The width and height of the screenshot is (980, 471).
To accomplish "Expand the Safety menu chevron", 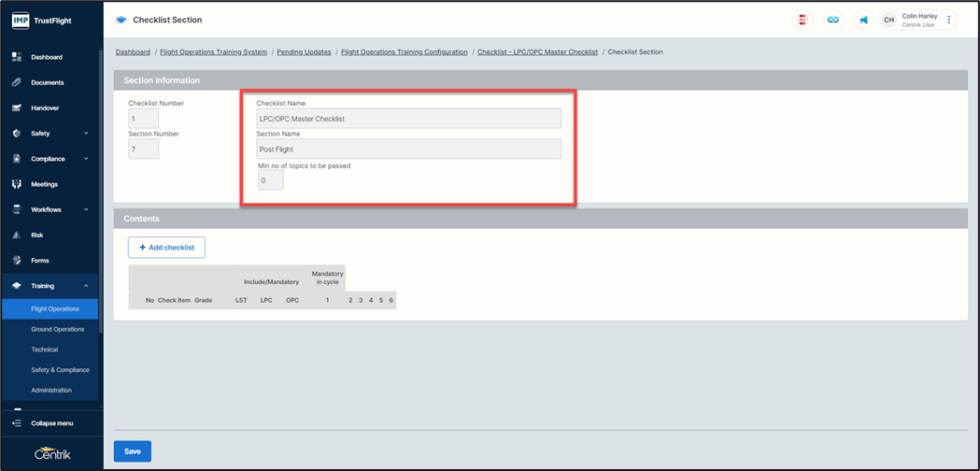I will point(86,134).
